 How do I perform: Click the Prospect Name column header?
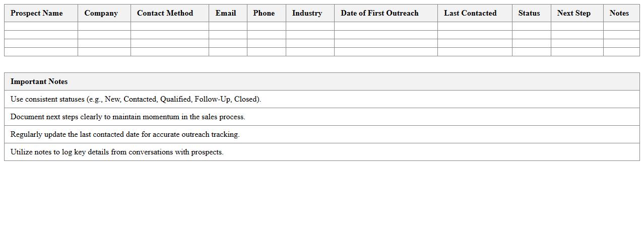coord(37,13)
